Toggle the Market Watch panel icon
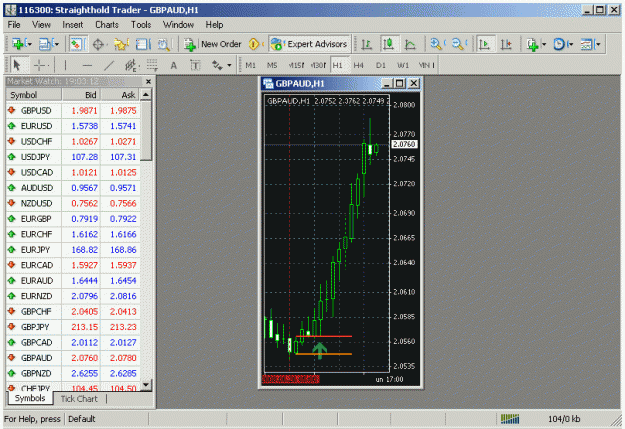The image size is (625, 429). coord(77,44)
